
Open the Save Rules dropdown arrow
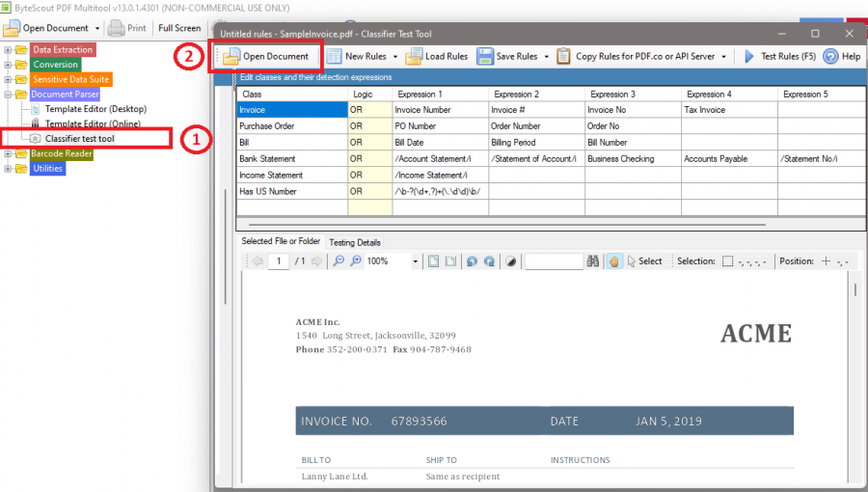point(547,57)
